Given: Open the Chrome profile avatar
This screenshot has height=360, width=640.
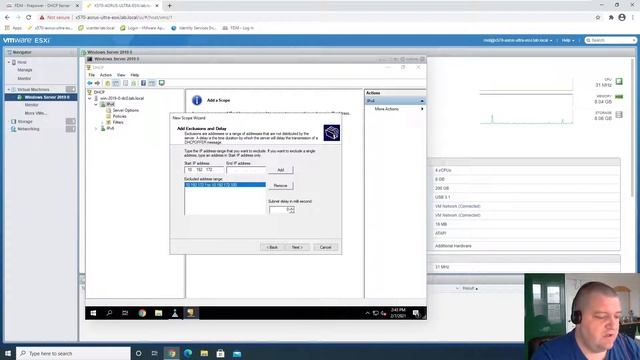Looking at the screenshot, I should click(622, 18).
